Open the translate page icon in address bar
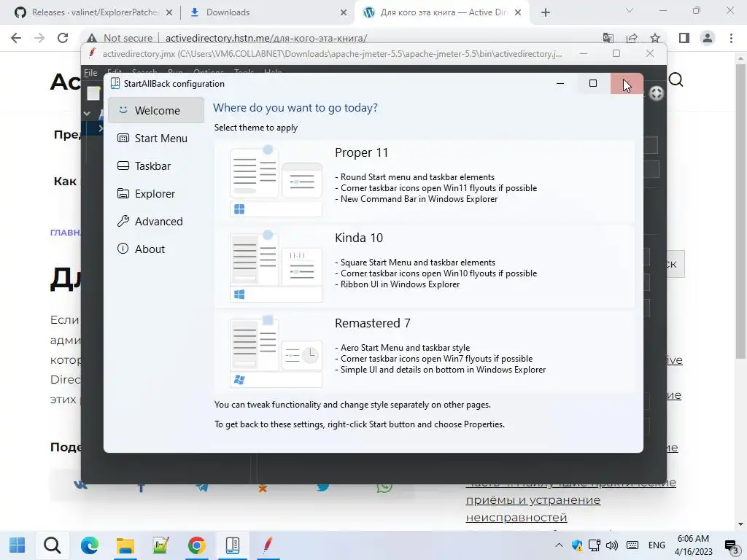The width and height of the screenshot is (747, 560). [608, 38]
